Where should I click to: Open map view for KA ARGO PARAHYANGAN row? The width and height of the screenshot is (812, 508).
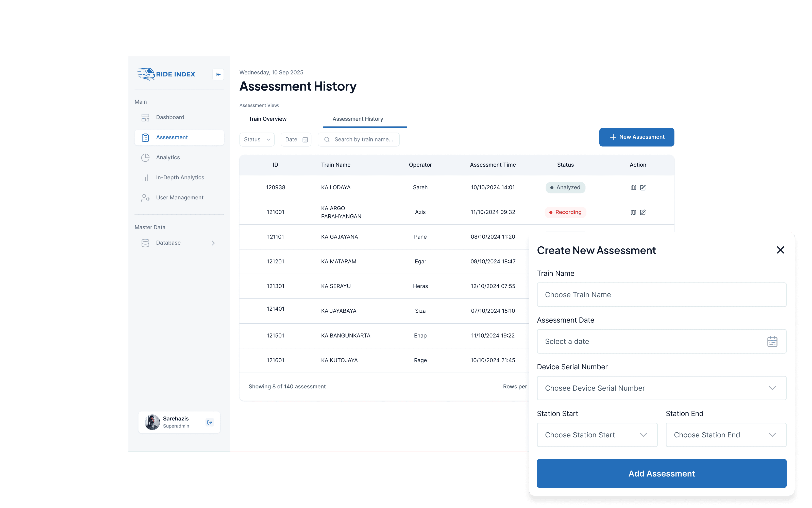click(x=633, y=212)
